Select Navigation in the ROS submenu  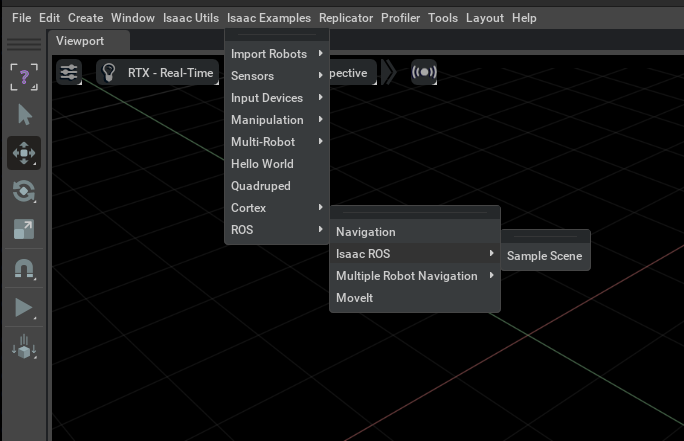tap(415, 232)
